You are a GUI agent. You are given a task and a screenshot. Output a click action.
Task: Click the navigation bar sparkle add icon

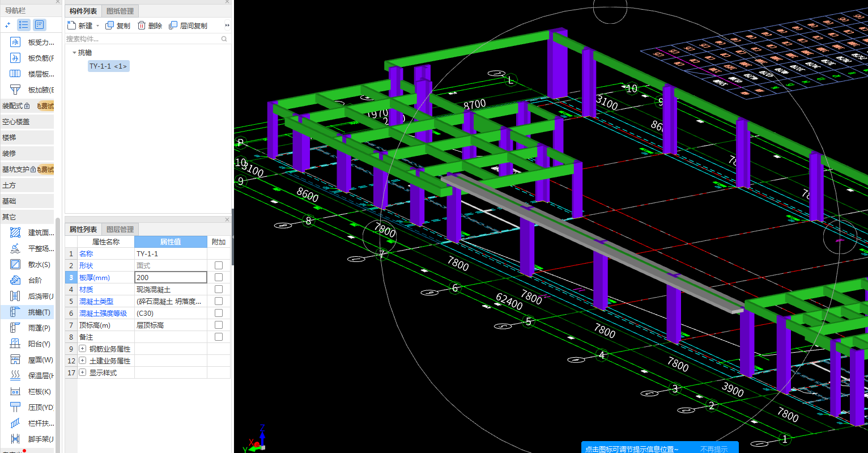point(7,24)
